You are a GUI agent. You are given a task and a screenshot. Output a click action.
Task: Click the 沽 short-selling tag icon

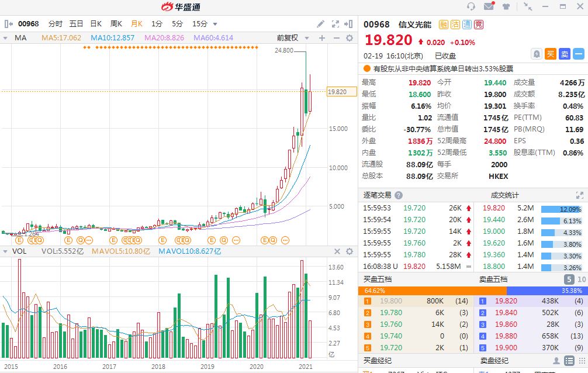[455, 25]
